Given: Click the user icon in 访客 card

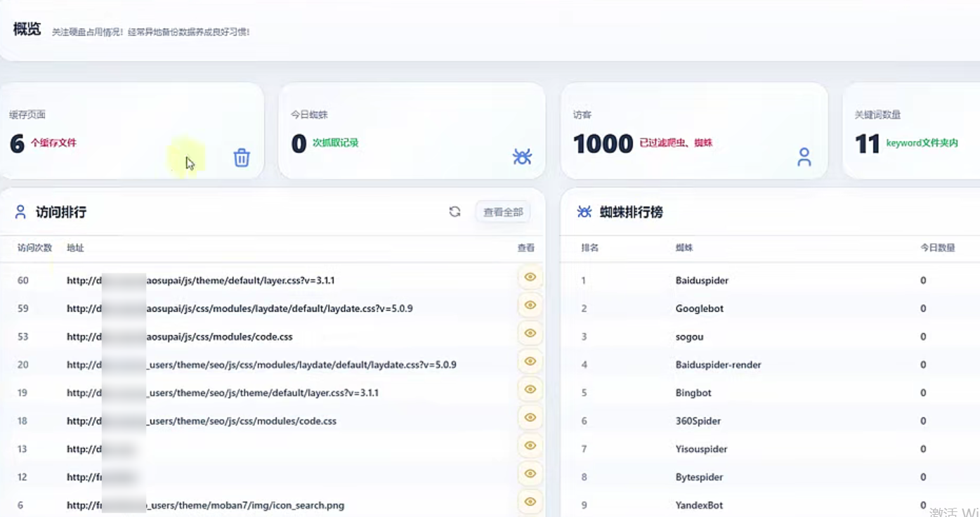Looking at the screenshot, I should coord(804,157).
